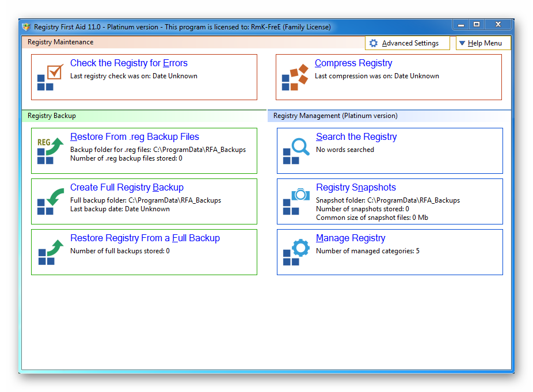Click 'Last backup date: Date Unknown' text

120,209
